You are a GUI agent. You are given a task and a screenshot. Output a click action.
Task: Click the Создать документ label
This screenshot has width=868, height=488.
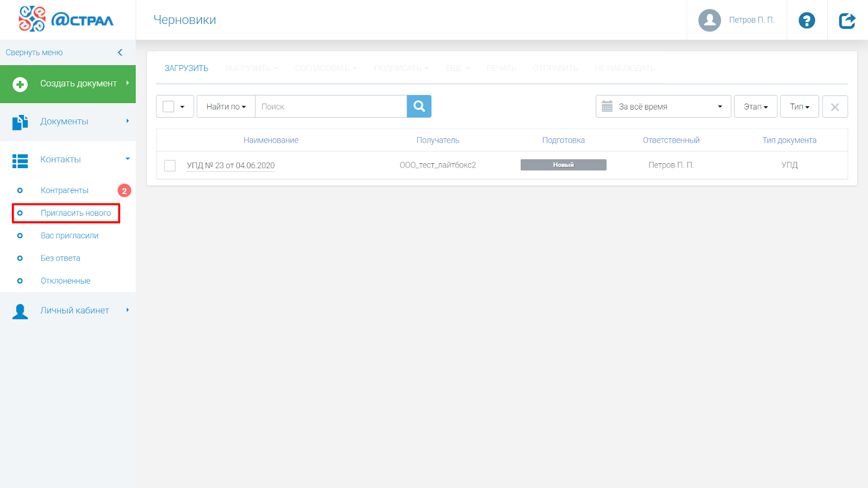tap(79, 84)
